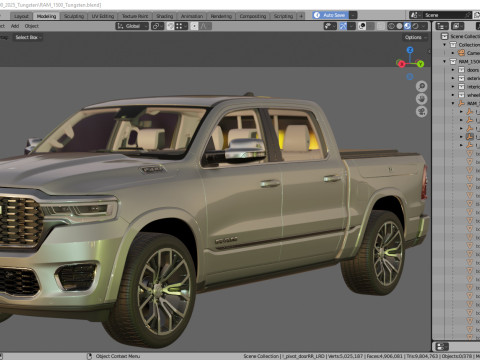This screenshot has width=480, height=360.
Task: Open properties editor type button below outliner
Action: tap(442, 347)
